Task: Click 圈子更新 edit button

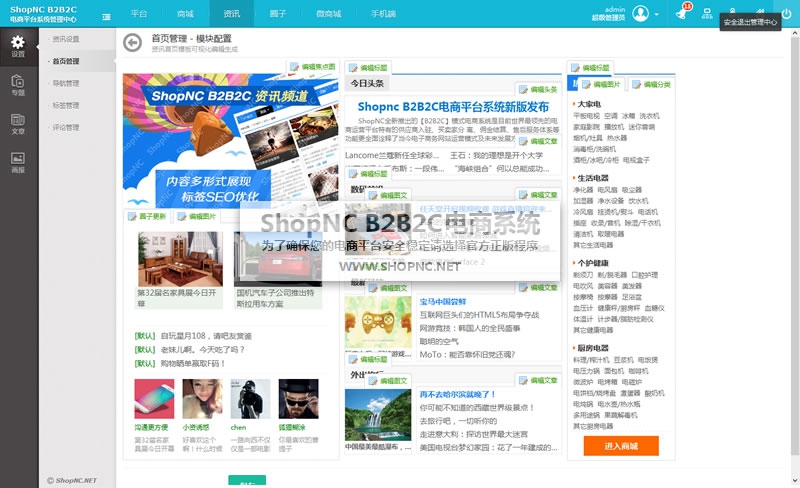Action: [147, 216]
